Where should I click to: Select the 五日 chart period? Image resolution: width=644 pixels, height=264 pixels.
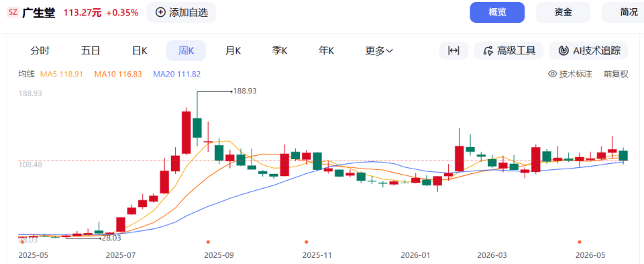click(x=91, y=50)
